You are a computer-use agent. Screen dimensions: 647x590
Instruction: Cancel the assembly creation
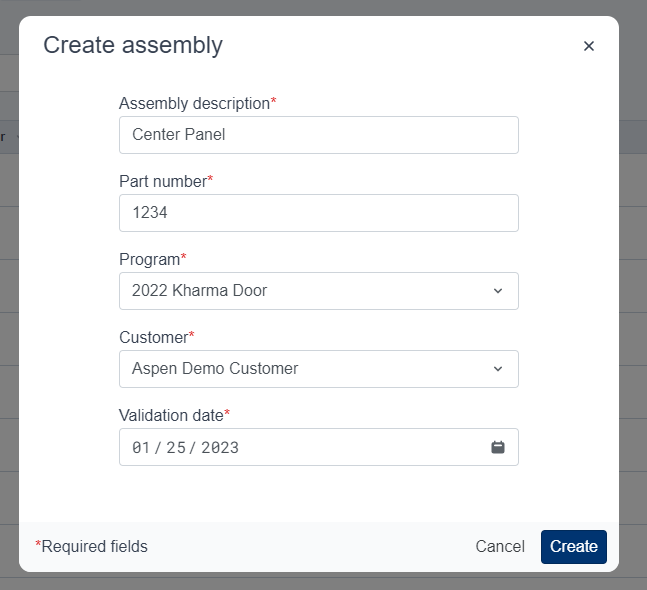pyautogui.click(x=500, y=547)
